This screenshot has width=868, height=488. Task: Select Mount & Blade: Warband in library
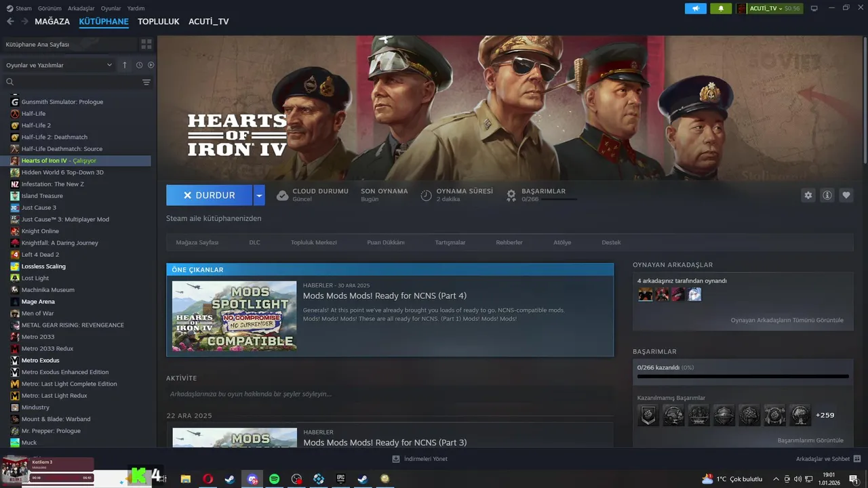point(56,419)
